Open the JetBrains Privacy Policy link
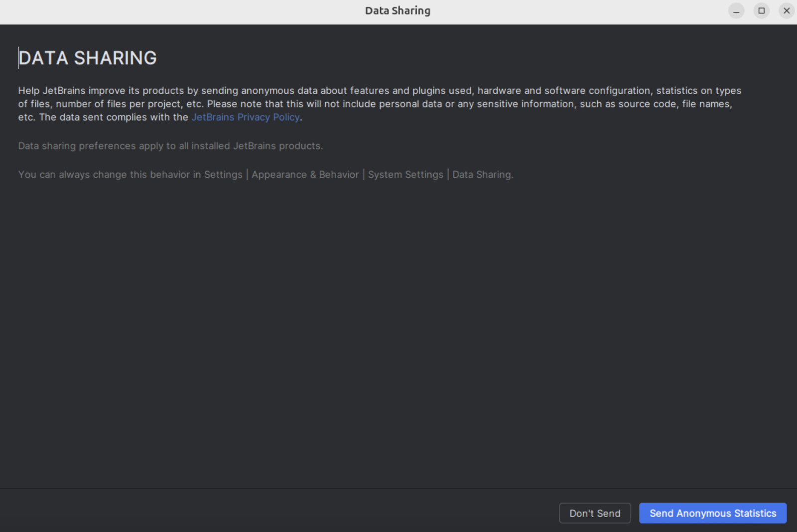 click(x=246, y=117)
